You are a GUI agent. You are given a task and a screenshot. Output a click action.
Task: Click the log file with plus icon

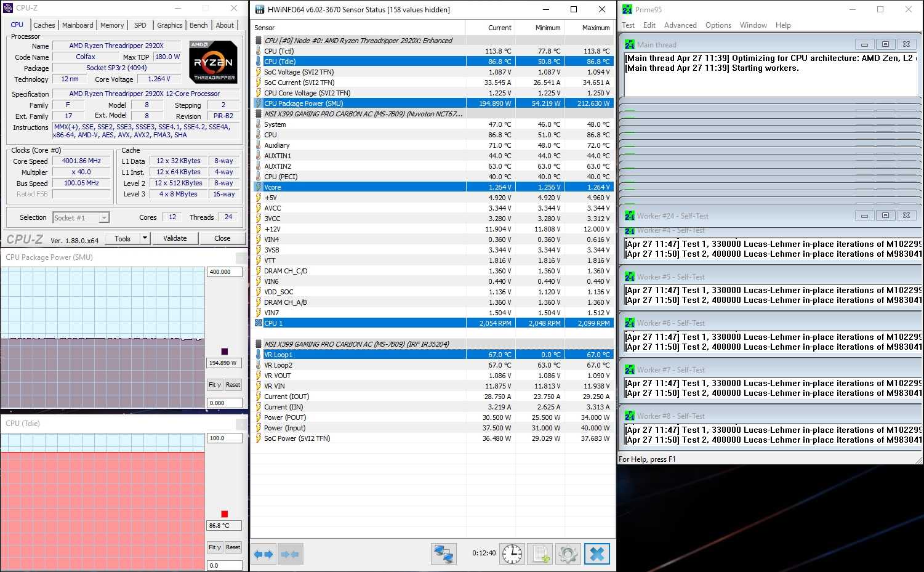point(541,554)
